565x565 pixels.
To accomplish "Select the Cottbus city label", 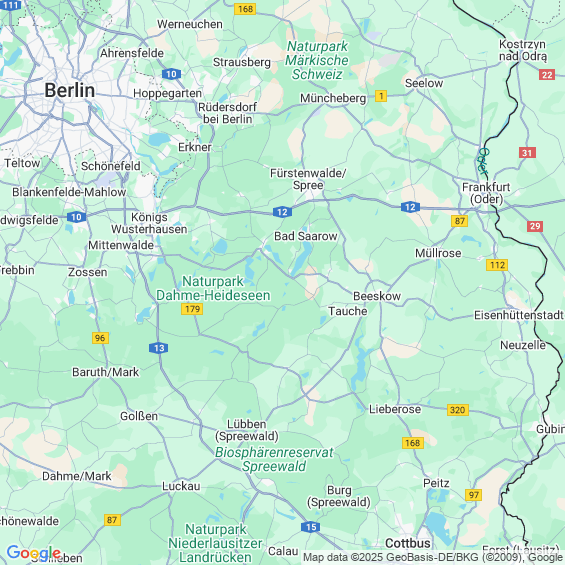I will 408,543.
